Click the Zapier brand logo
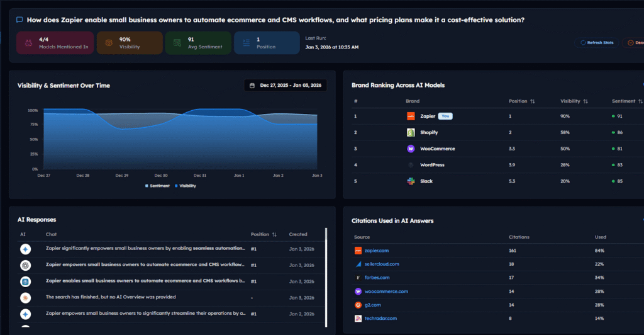Screen dimensions: 644x335 click(x=411, y=116)
